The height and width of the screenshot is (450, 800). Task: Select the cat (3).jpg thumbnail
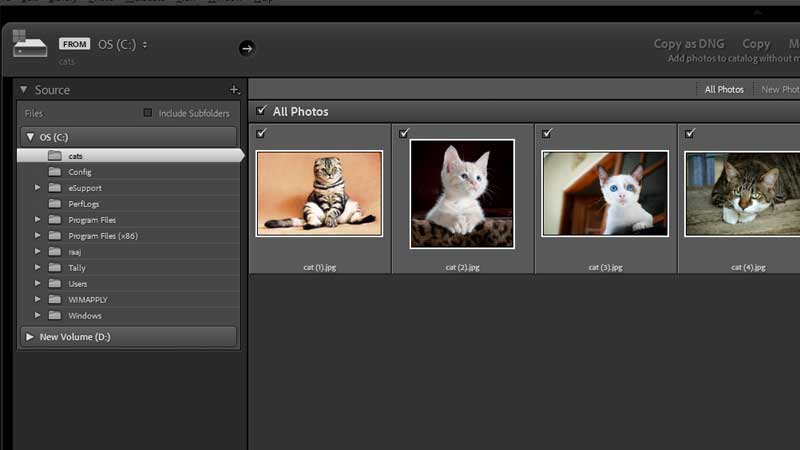point(605,193)
